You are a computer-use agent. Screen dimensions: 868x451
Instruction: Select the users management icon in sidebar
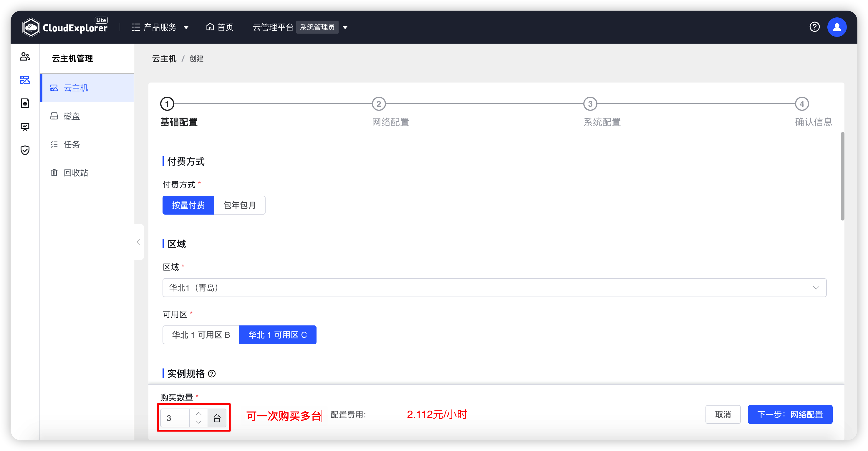pos(25,56)
